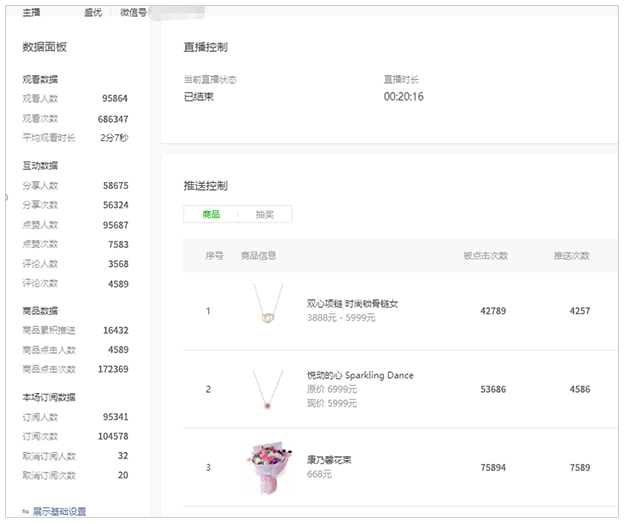Click the 微信号 label at top
The height and width of the screenshot is (524, 625).
click(133, 12)
